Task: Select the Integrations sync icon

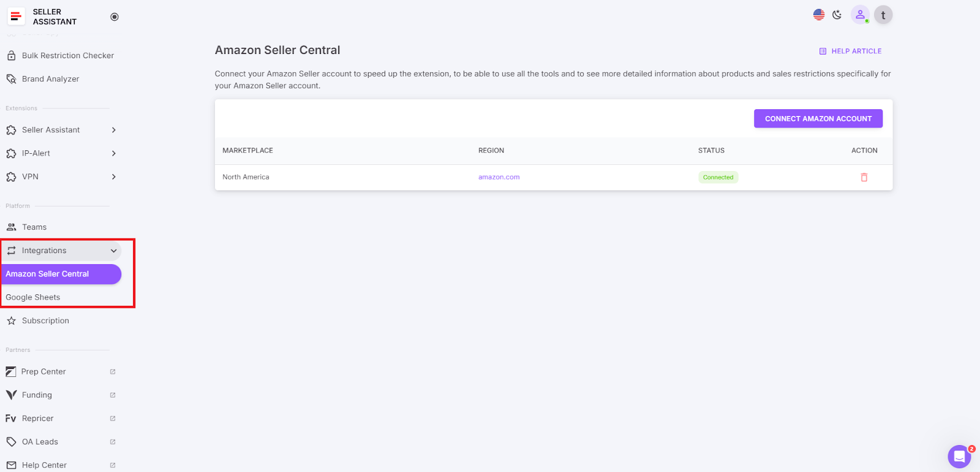Action: click(x=12, y=250)
